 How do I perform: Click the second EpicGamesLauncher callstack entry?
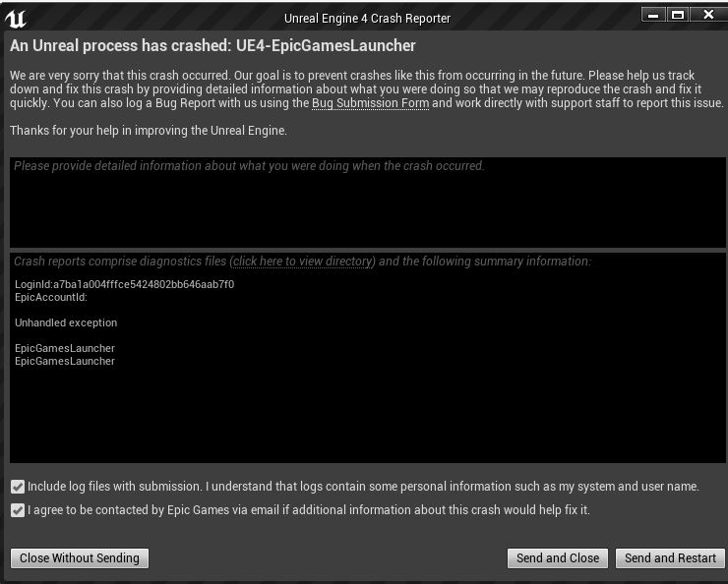(x=65, y=362)
